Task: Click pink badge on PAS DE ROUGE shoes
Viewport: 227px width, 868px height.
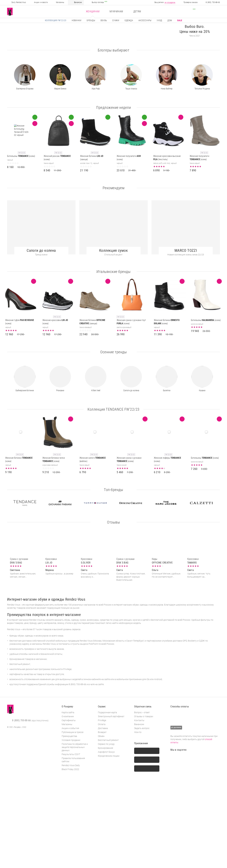Action: click(x=34, y=281)
